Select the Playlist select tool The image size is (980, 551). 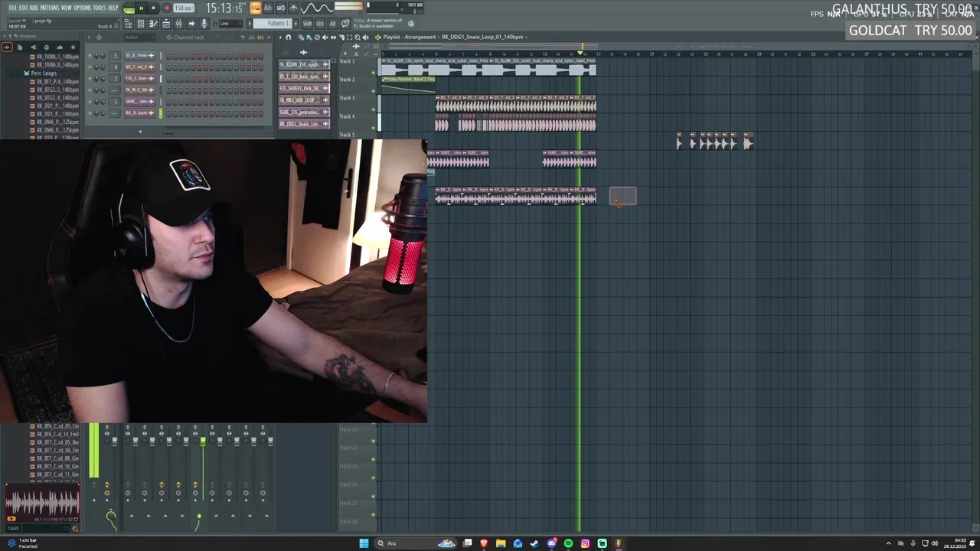tap(349, 37)
